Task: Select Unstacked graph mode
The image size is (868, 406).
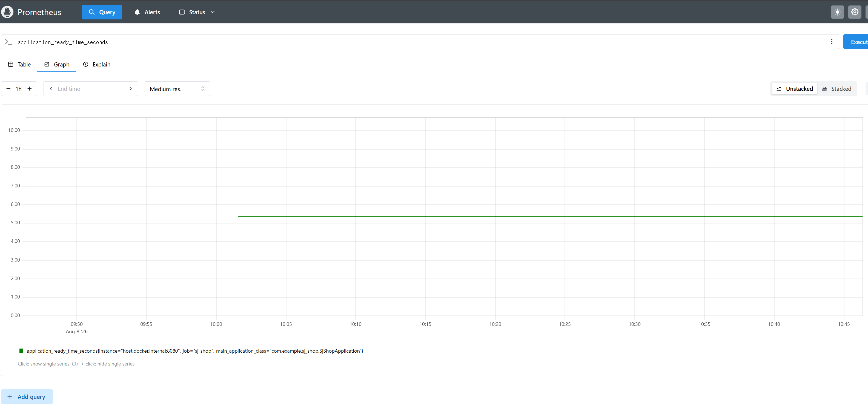Action: click(x=795, y=89)
